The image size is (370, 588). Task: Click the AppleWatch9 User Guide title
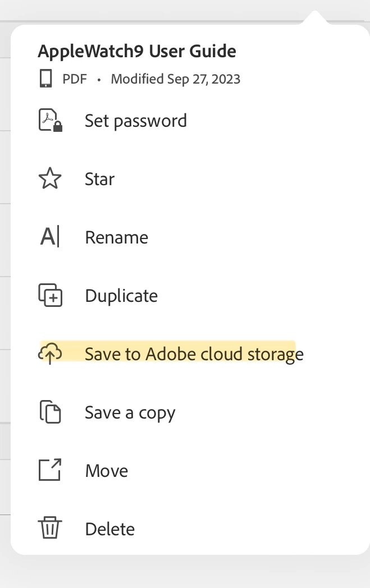(137, 52)
